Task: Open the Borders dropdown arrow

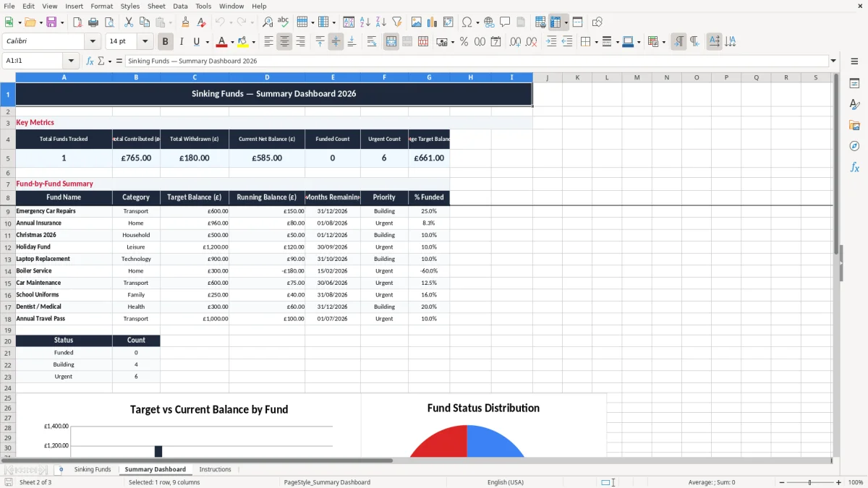Action: tap(596, 42)
